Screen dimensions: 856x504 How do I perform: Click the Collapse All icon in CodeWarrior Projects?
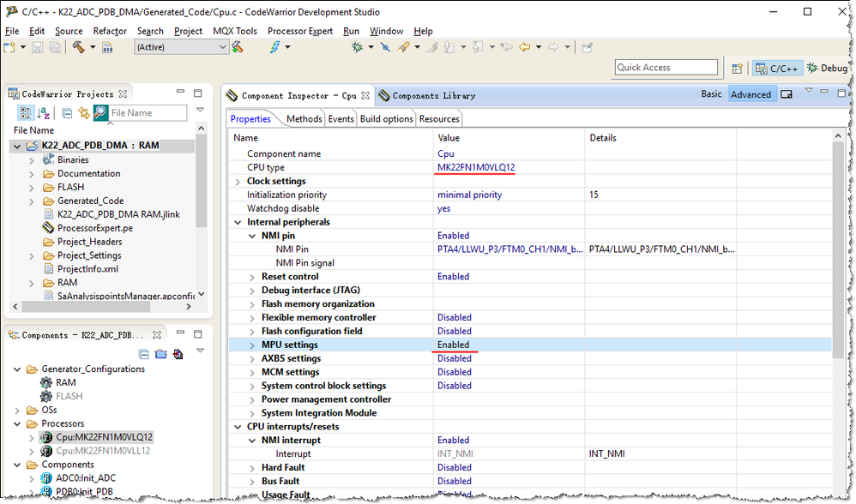pos(67,113)
